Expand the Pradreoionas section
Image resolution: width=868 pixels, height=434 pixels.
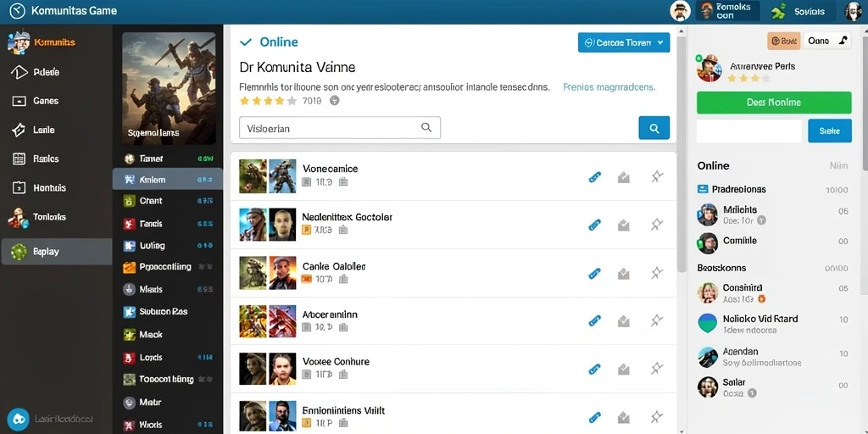tap(731, 189)
